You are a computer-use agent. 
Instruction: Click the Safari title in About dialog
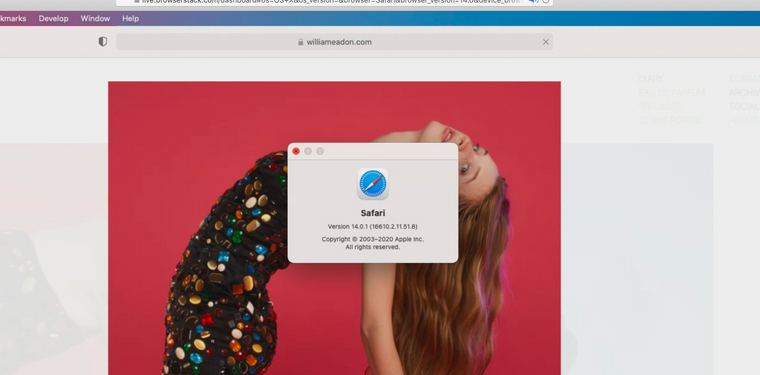(373, 213)
